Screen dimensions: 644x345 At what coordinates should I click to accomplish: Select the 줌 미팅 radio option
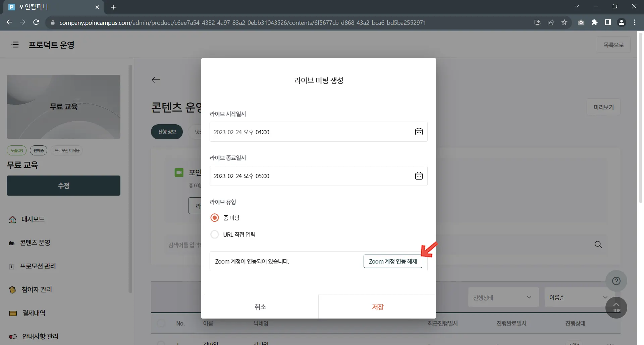pyautogui.click(x=215, y=218)
